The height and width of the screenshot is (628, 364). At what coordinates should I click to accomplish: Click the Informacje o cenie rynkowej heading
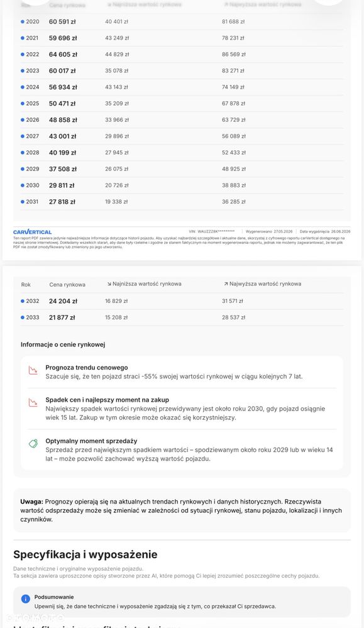63,344
